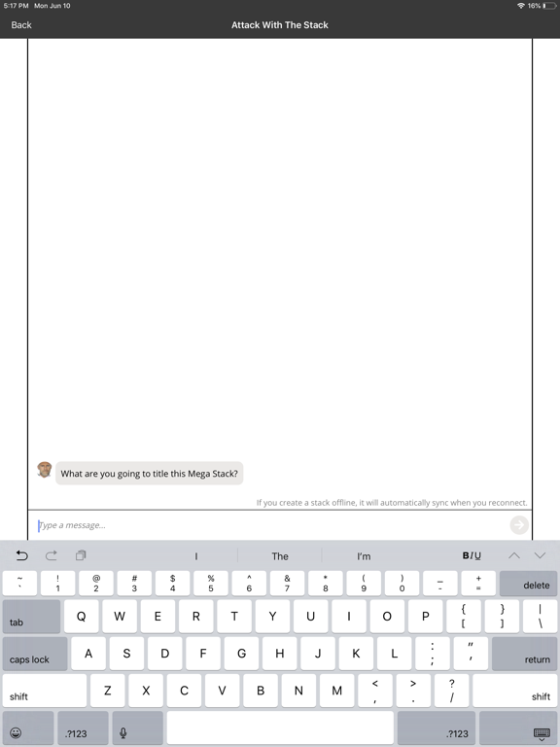
Task: Tap the number 9 key
Action: [364, 584]
